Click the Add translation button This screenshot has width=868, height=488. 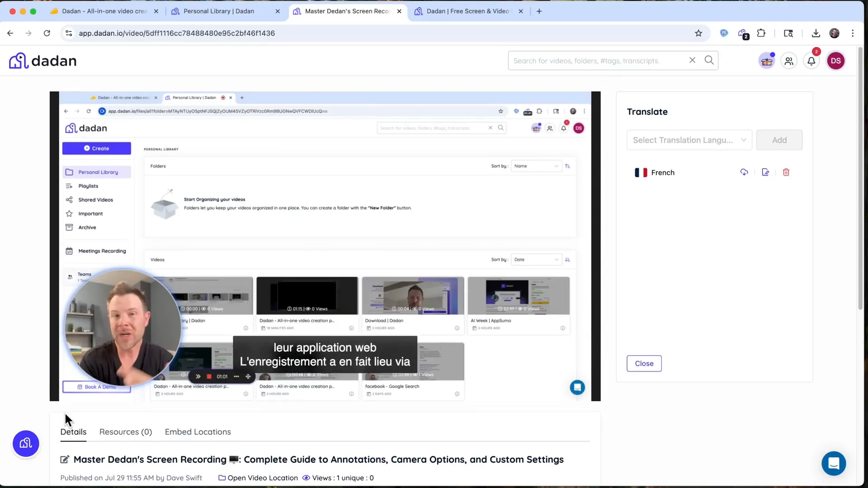pyautogui.click(x=779, y=140)
